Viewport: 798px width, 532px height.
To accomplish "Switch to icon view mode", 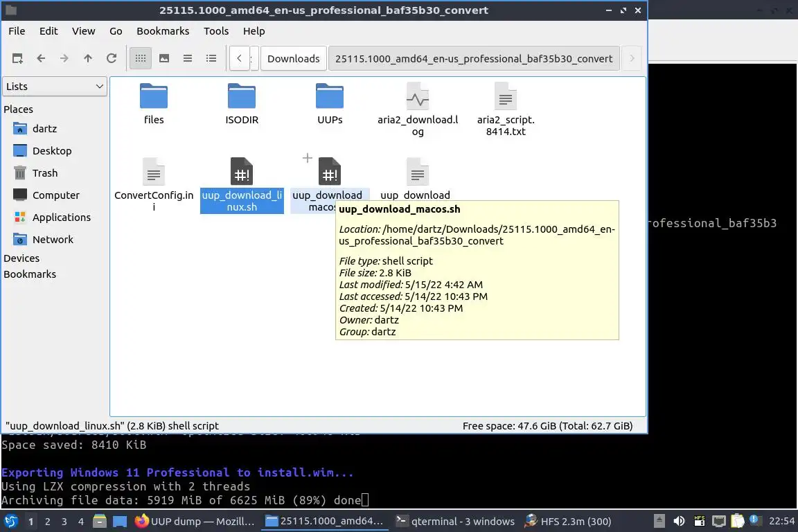I will [x=141, y=59].
